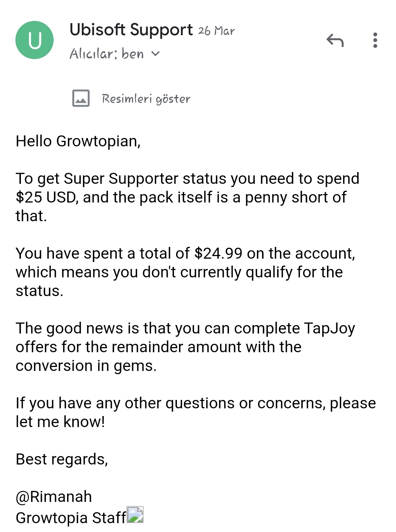
Task: Click the "Growtopia Staff" signature text
Action: pyautogui.click(x=71, y=518)
